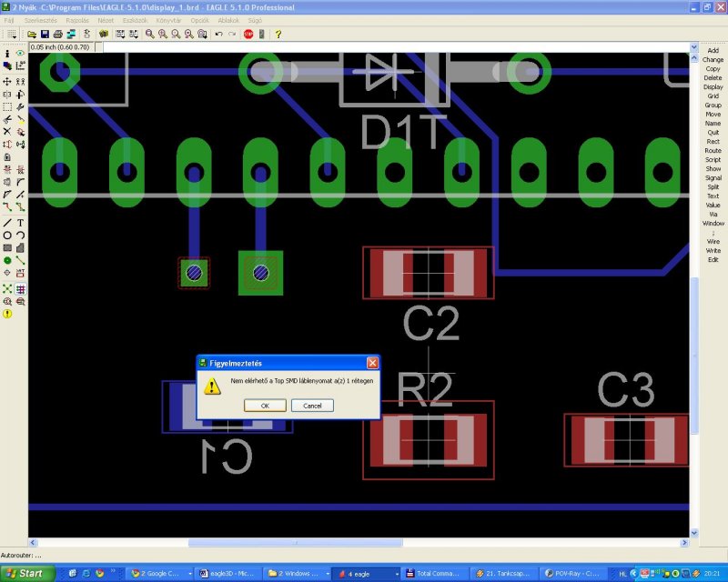Viewport: 728px width, 582px height.
Task: Close the Figyelmeztetés warning dialog
Action: (372, 363)
